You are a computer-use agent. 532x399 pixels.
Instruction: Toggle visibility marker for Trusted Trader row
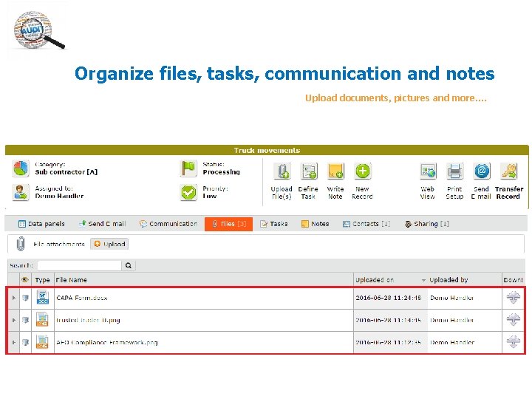pos(25,320)
